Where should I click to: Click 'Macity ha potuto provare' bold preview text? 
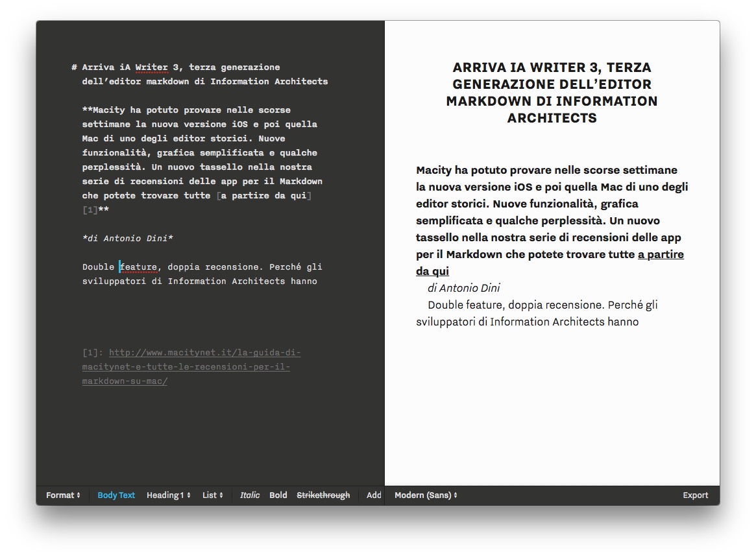[483, 170]
